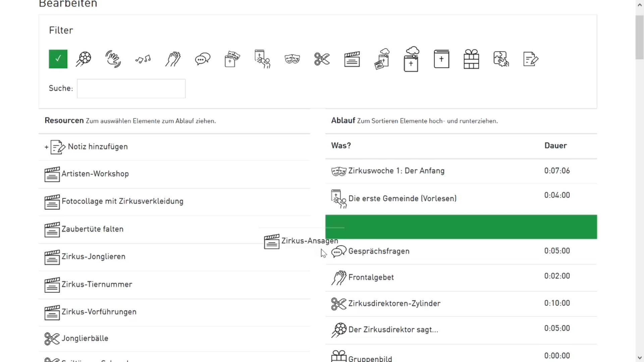Select the Zirkusdirektoren-Zylinder schedule entry
Screen dimensions: 644x362
(x=394, y=304)
